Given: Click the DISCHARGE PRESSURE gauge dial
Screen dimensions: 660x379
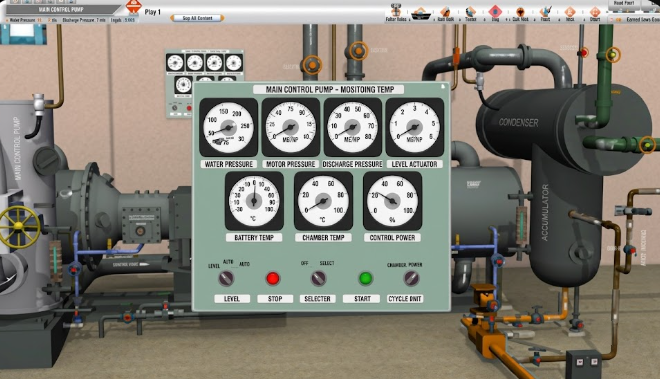Looking at the screenshot, I should (353, 128).
